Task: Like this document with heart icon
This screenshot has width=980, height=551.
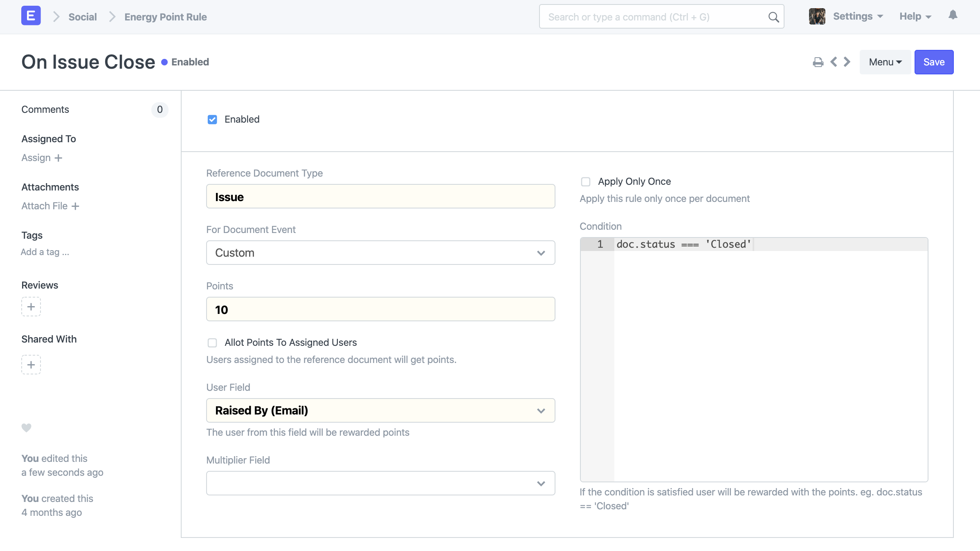Action: point(26,428)
